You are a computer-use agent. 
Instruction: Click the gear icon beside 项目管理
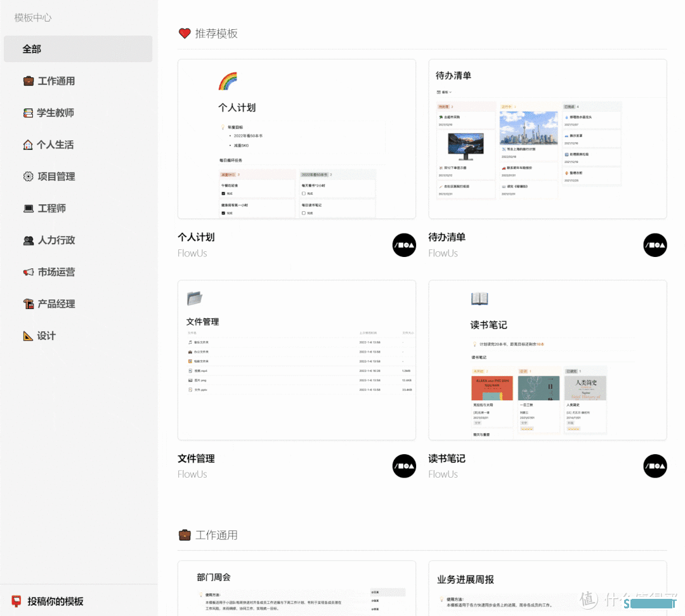point(29,176)
